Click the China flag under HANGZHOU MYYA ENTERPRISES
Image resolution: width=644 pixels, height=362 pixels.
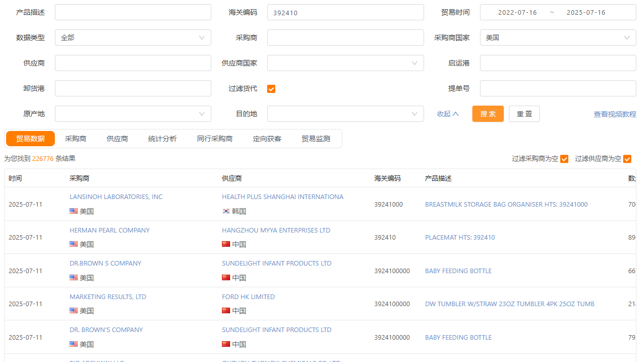coord(226,244)
